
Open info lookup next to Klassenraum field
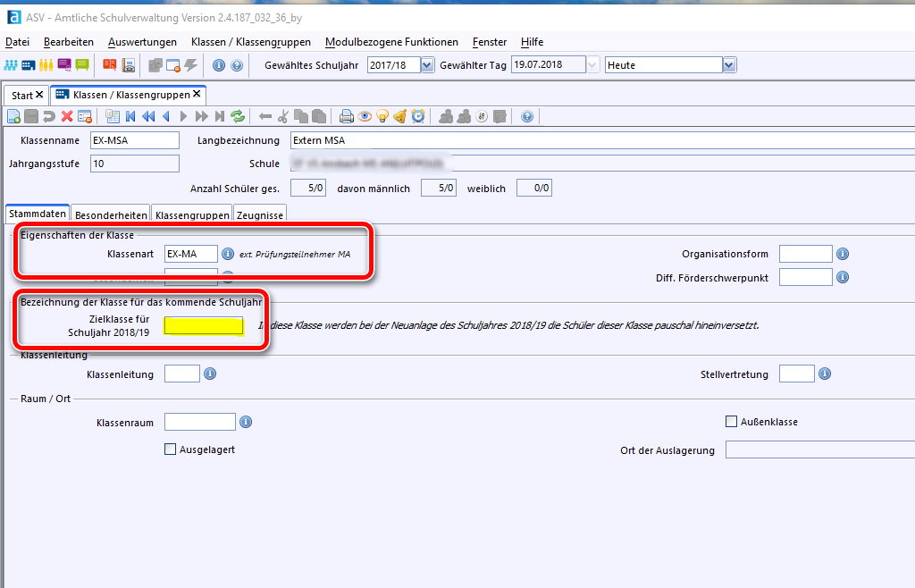[x=246, y=421]
